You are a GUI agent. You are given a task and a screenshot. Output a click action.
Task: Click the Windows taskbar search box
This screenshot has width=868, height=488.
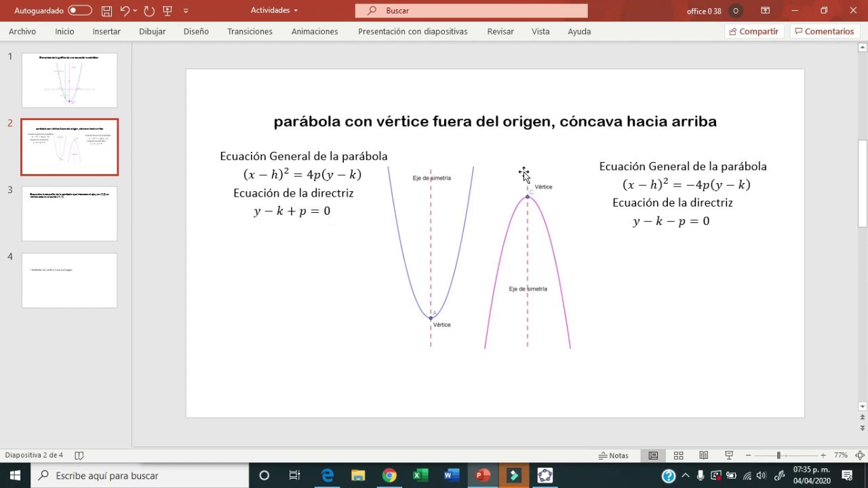pos(140,475)
